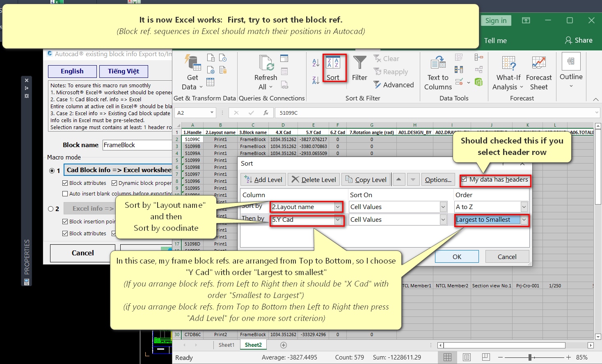Open first Sort On Cell Values dropdown

click(x=443, y=207)
